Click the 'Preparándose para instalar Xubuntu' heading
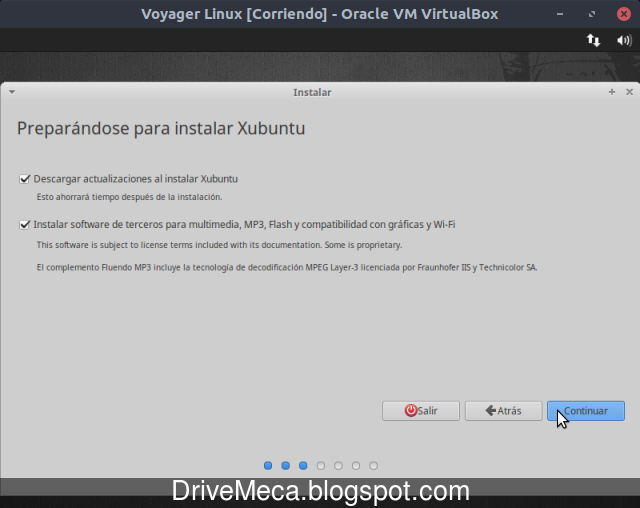The width and height of the screenshot is (640, 508). pos(161,129)
